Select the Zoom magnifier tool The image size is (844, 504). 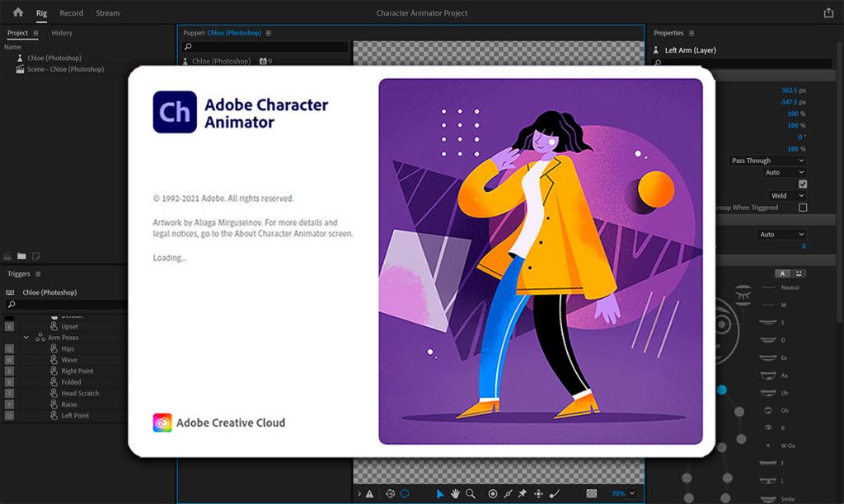(x=471, y=493)
